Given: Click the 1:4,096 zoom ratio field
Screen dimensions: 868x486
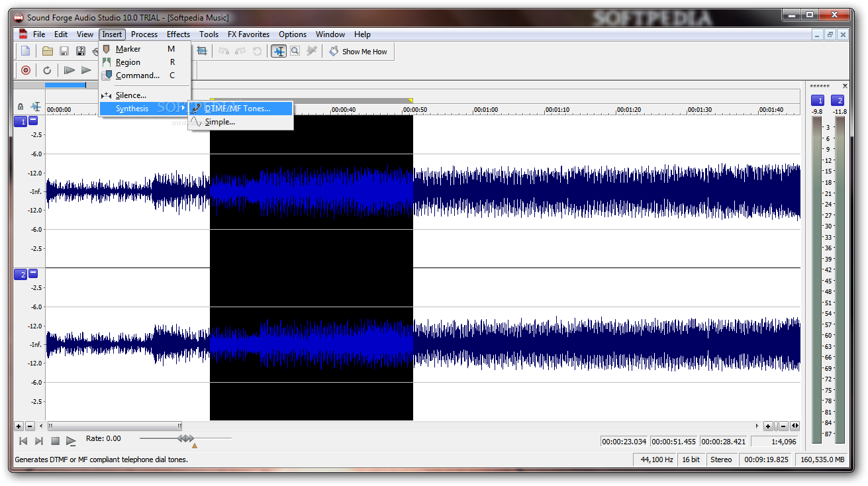Looking at the screenshot, I should 775,442.
